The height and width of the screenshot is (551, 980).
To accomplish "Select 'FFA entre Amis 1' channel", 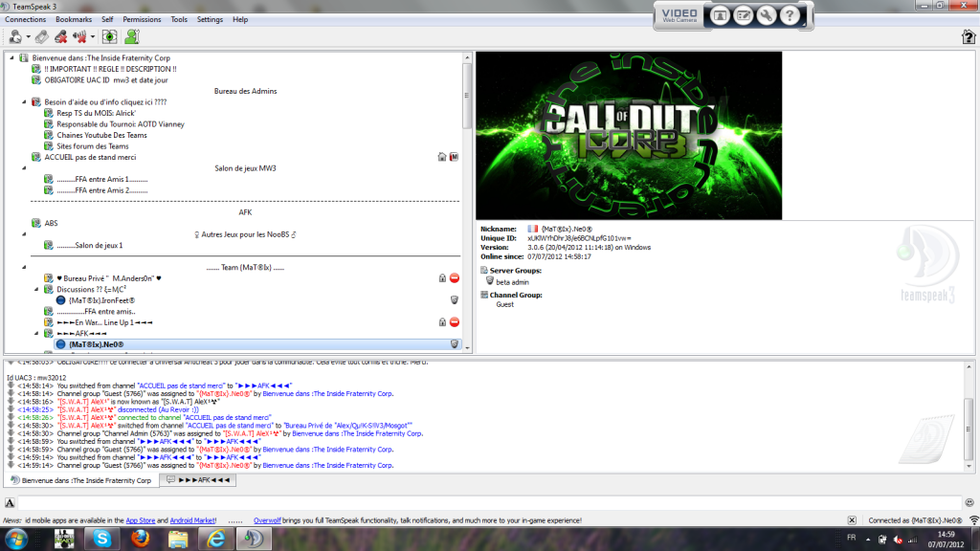I will [102, 179].
